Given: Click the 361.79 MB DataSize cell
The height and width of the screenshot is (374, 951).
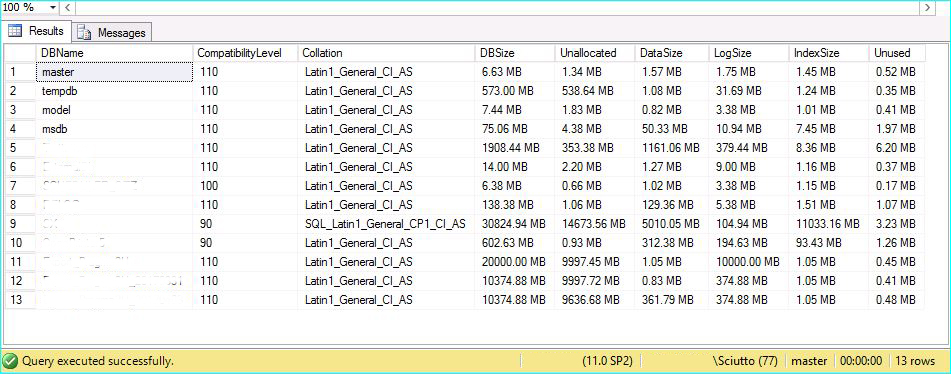Looking at the screenshot, I should pos(671,299).
